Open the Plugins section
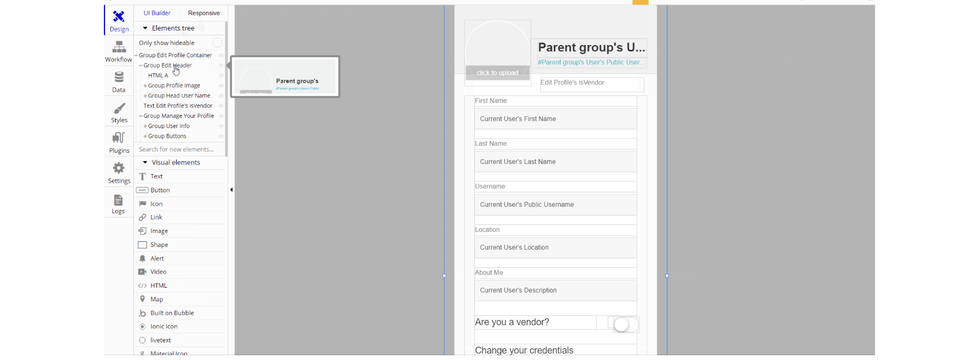This screenshot has width=980, height=360. 119,143
